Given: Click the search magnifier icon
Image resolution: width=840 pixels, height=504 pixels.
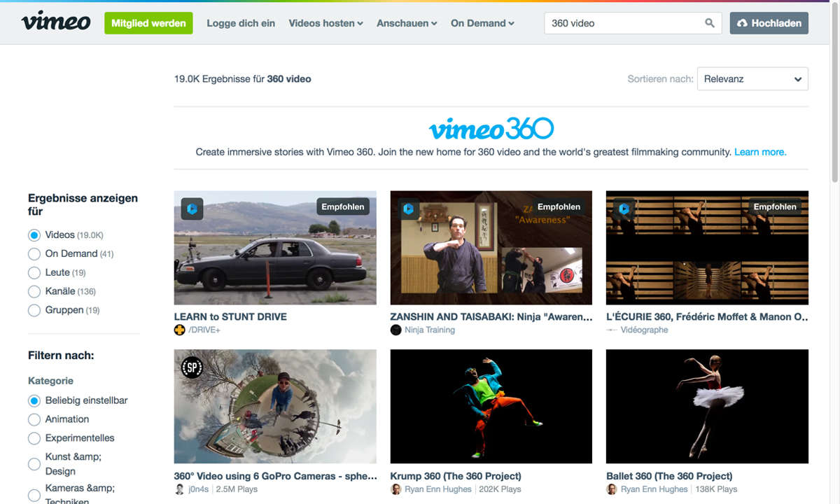Looking at the screenshot, I should (x=710, y=23).
